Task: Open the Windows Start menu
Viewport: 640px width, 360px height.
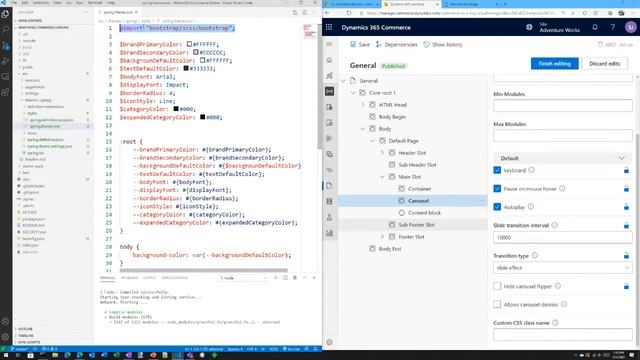Action: [x=5, y=356]
